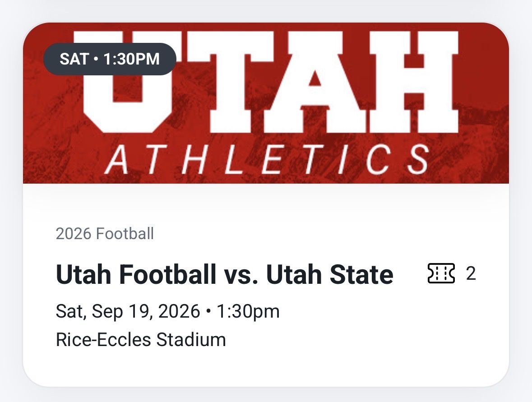
Task: Click the block letter A in logo
Action: tap(316, 82)
